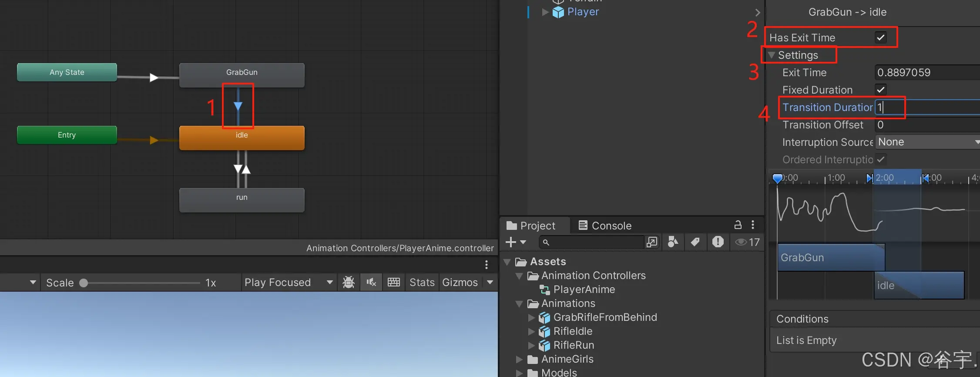The height and width of the screenshot is (377, 980).
Task: Expand GrabRifleFromBehind asset
Action: tap(531, 318)
